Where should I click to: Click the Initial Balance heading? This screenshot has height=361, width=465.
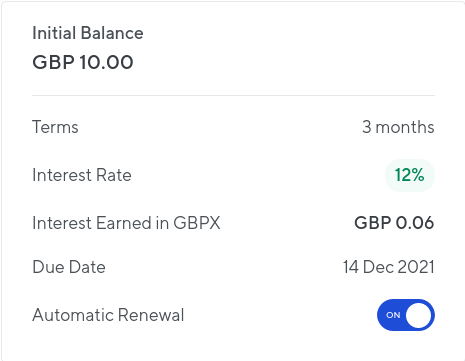point(88,33)
